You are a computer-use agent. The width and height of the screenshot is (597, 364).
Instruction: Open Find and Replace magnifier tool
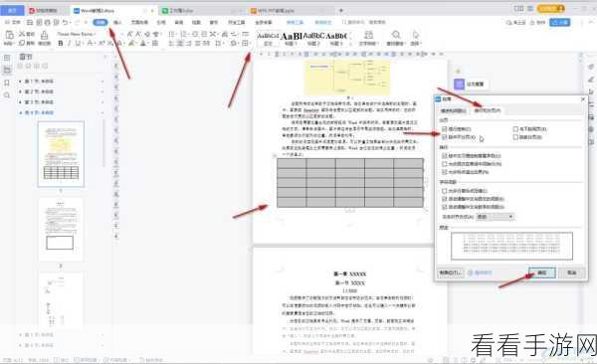396,35
